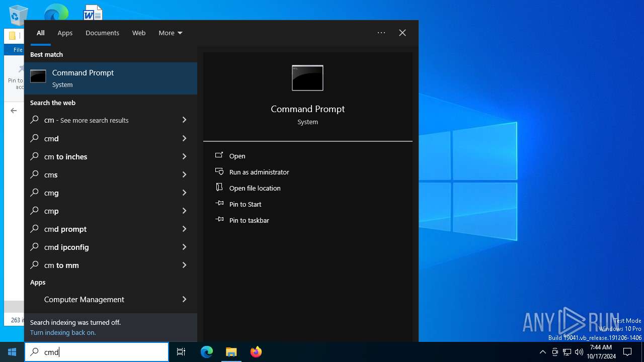
Task: Select the 'cm to mm' web suggestion
Action: click(x=111, y=265)
